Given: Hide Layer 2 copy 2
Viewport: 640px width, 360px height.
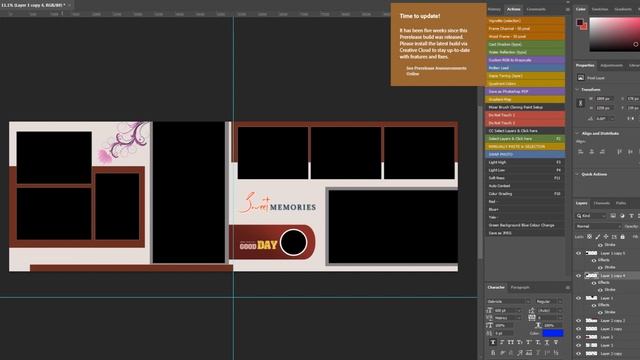Looking at the screenshot, I should [x=578, y=321].
